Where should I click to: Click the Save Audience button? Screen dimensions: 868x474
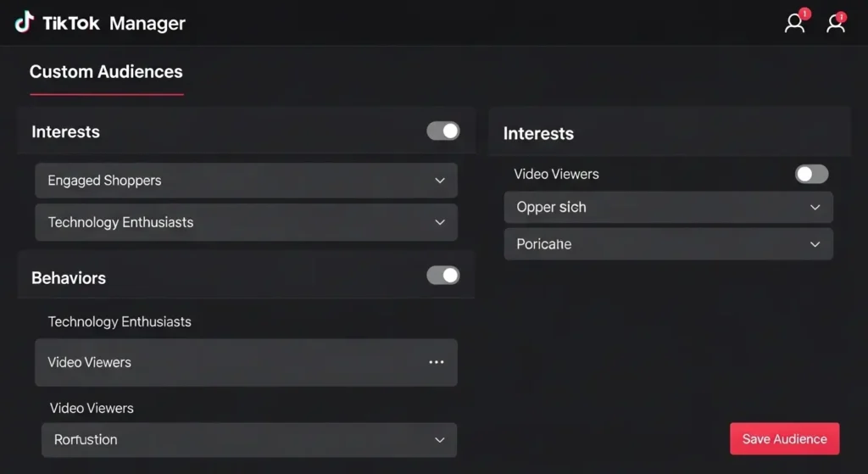click(x=784, y=439)
